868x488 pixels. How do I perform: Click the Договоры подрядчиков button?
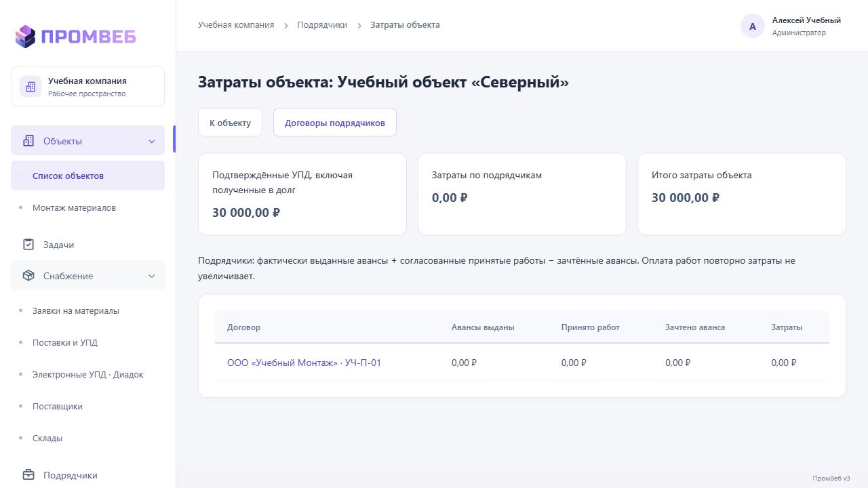click(335, 123)
